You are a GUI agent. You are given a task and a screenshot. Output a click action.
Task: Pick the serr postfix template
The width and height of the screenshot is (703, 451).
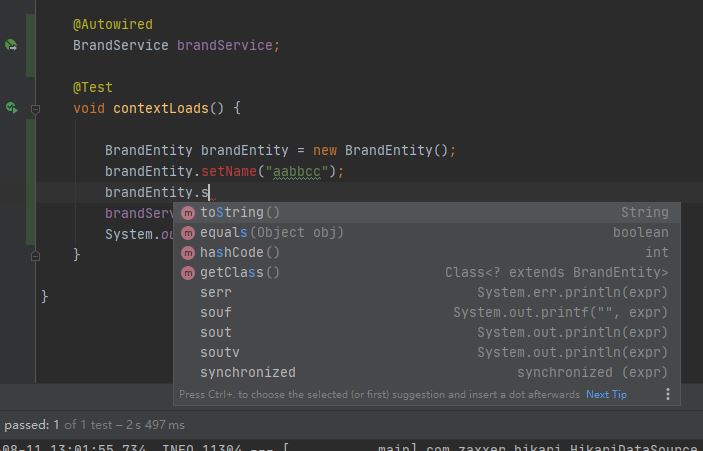427,292
